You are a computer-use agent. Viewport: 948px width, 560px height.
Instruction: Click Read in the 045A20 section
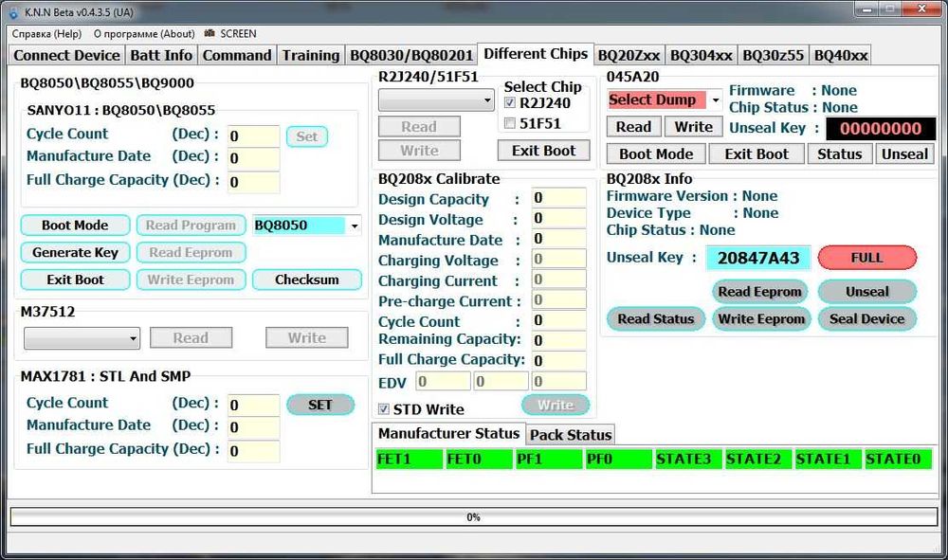633,127
